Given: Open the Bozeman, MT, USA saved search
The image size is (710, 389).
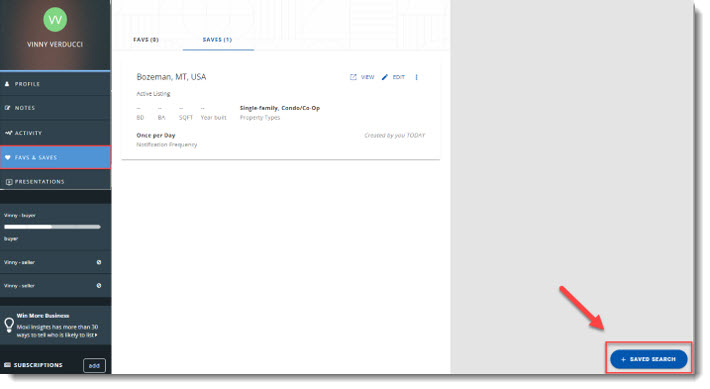Looking at the screenshot, I should [171, 77].
